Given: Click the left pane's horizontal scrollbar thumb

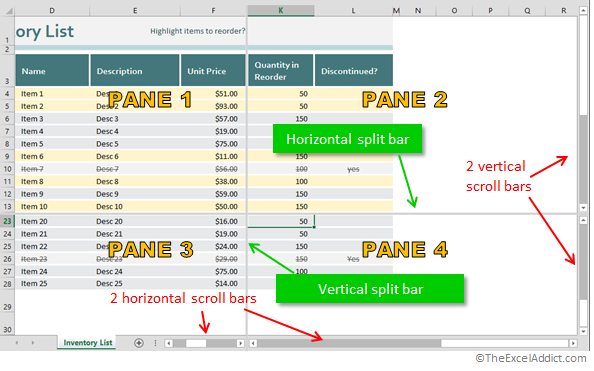Looking at the screenshot, I should coord(196,343).
